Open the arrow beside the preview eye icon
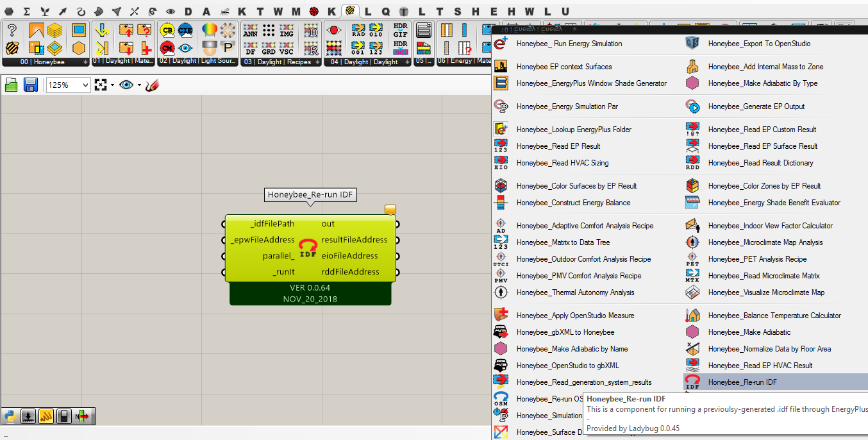Image resolution: width=868 pixels, height=440 pixels. pyautogui.click(x=139, y=85)
